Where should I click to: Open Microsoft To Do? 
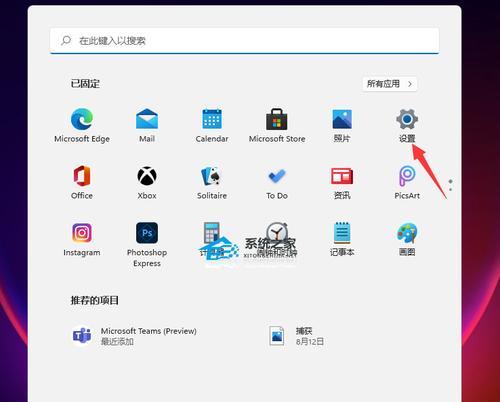tap(277, 182)
